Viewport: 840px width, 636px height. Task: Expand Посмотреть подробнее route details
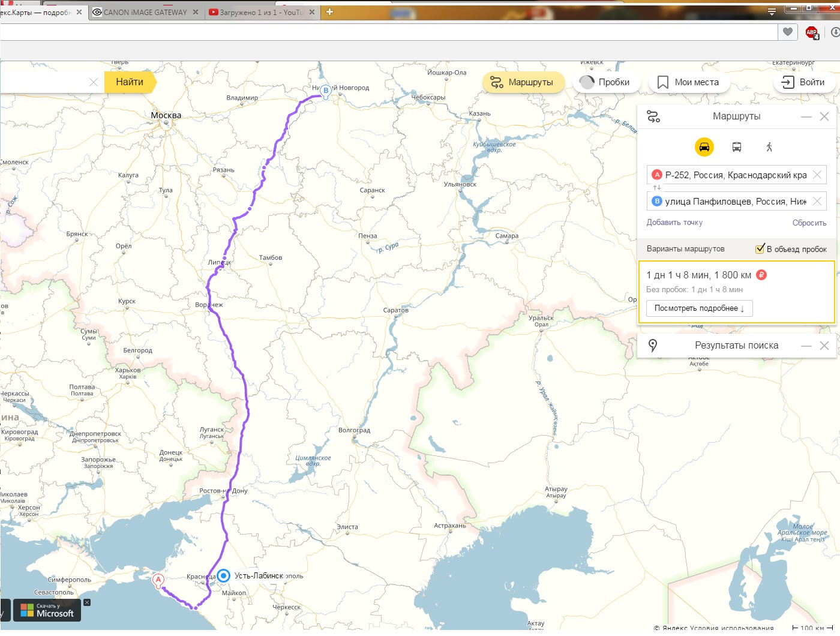[699, 308]
